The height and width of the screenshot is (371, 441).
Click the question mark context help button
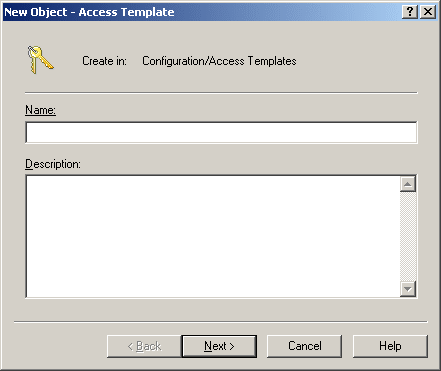tap(410, 12)
